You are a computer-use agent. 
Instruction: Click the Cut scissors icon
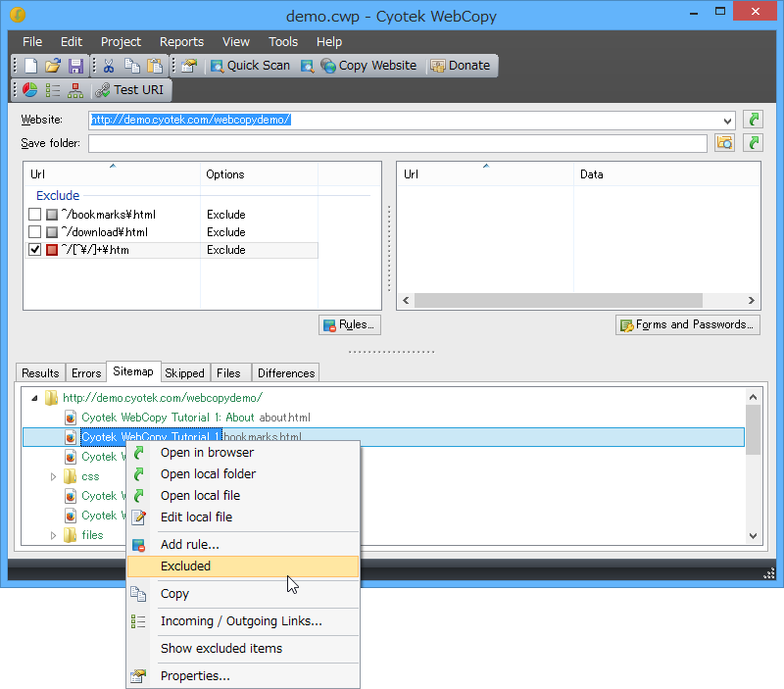tap(109, 66)
